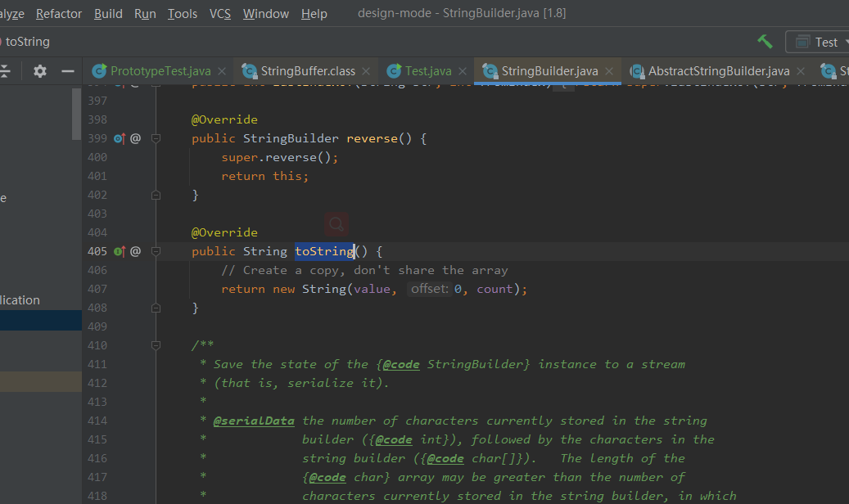Open project panel settings gear icon
The height and width of the screenshot is (504, 849).
coord(40,71)
